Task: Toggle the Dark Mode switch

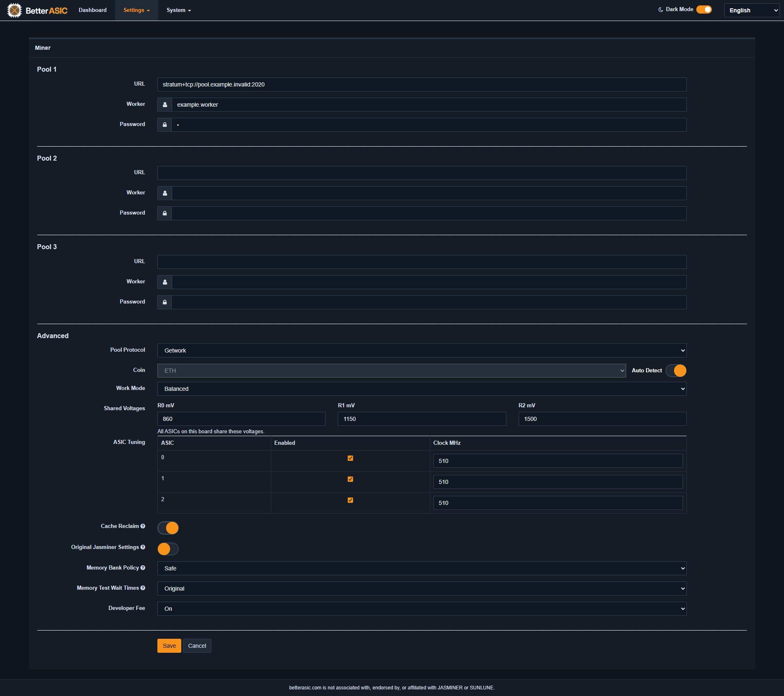Action: (704, 9)
